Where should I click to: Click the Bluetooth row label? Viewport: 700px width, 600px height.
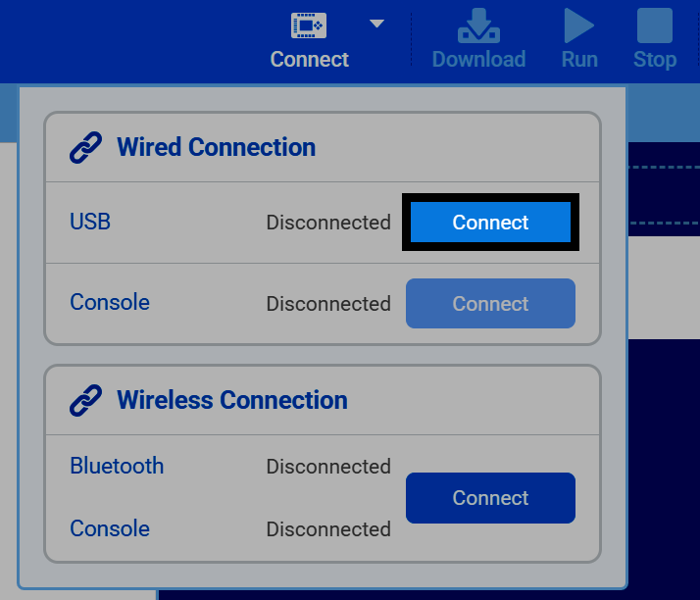click(x=117, y=466)
